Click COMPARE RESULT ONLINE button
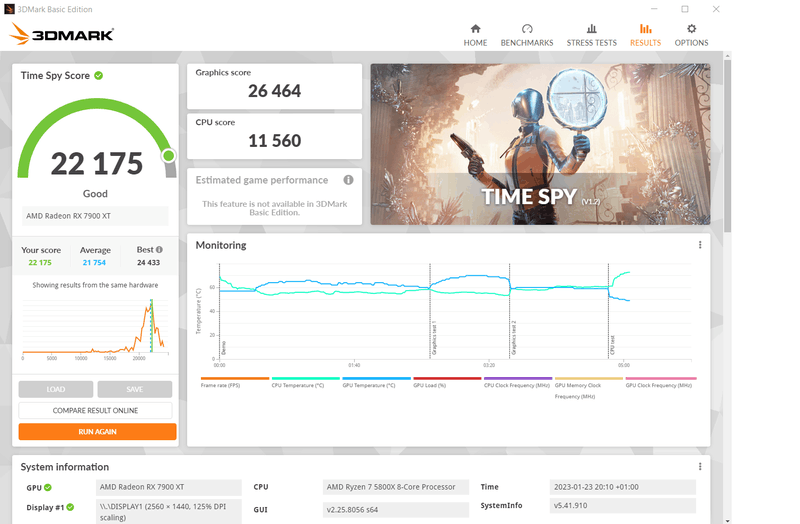The image size is (800, 524). [x=95, y=410]
